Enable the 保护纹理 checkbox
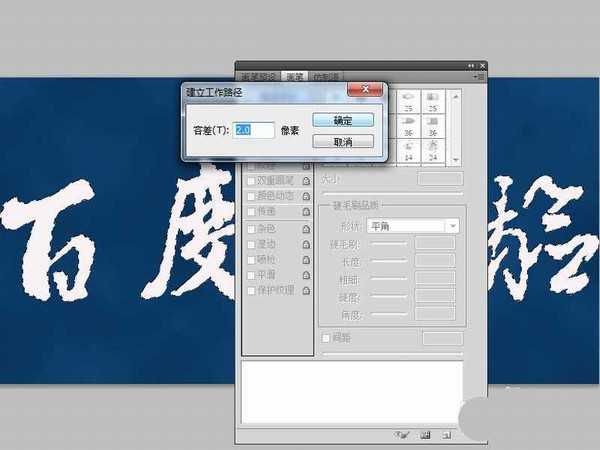The image size is (600, 450). click(251, 291)
